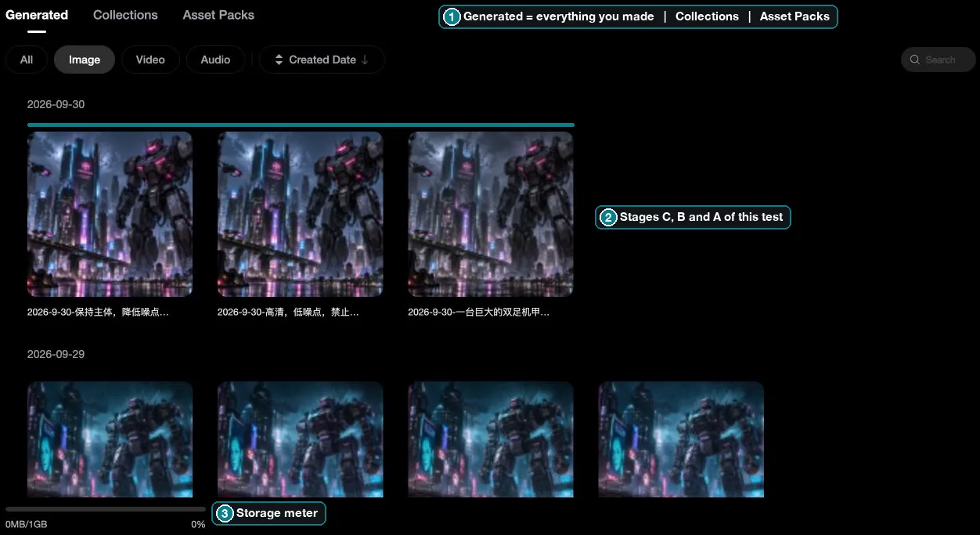Screen dimensions: 980x535
Task: Click the caption text 2026-9-30-高清，低噪点，禁止…
Action: pos(288,312)
